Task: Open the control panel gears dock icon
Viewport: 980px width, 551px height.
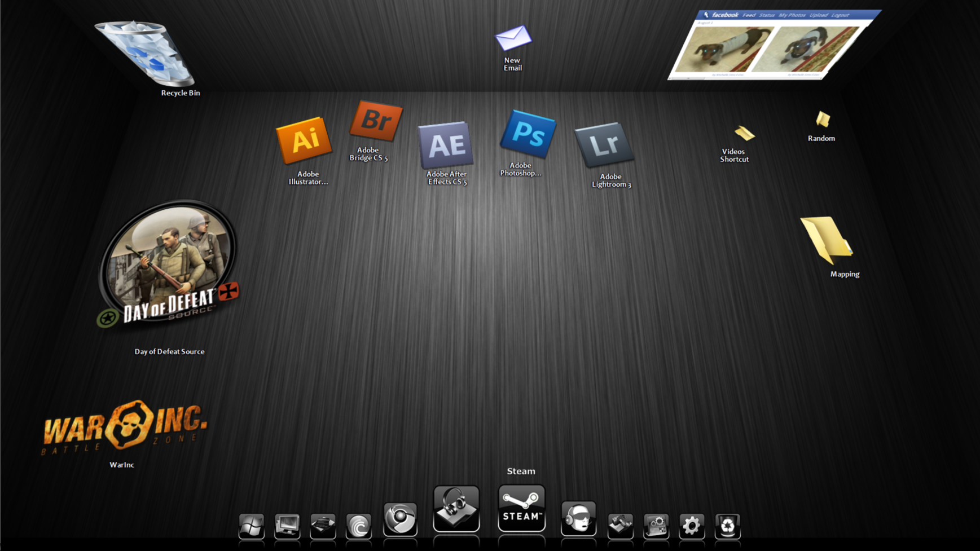Action: (x=656, y=526)
